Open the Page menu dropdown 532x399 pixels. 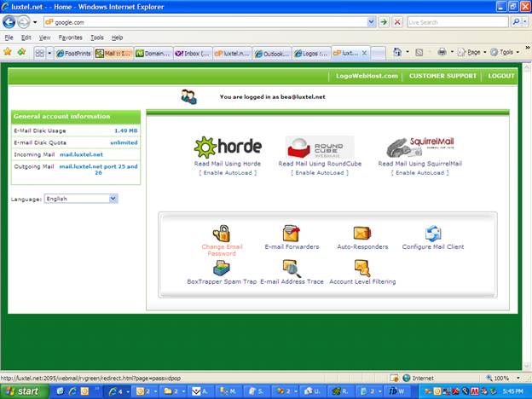coord(474,52)
